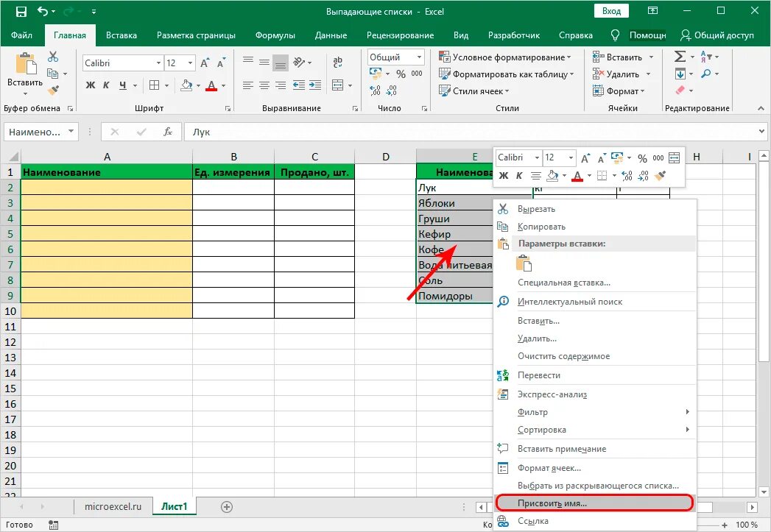Select the Format Painter icon

[x=54, y=91]
